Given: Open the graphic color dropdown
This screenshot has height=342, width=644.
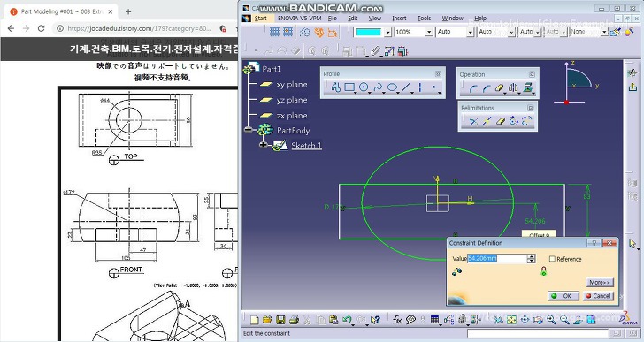Looking at the screenshot, I should click(x=387, y=32).
